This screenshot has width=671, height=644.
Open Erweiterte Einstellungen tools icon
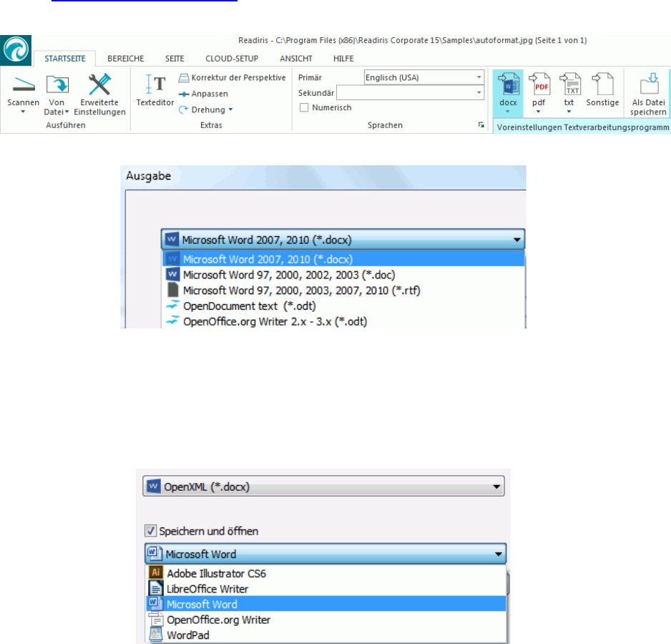click(99, 84)
